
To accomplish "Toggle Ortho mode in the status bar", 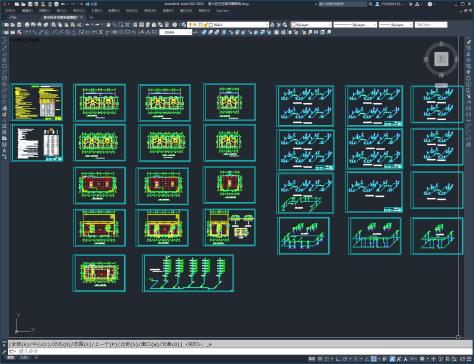I will (338, 359).
